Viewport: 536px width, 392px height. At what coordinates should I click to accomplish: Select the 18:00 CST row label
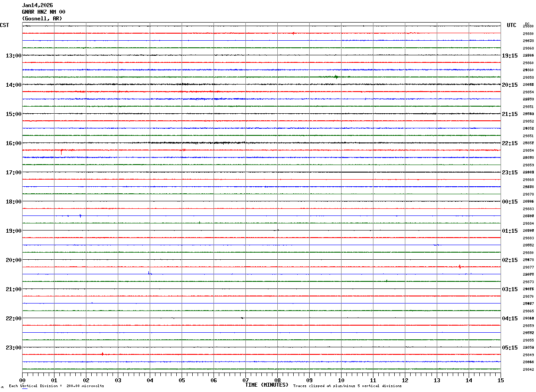pos(14,202)
